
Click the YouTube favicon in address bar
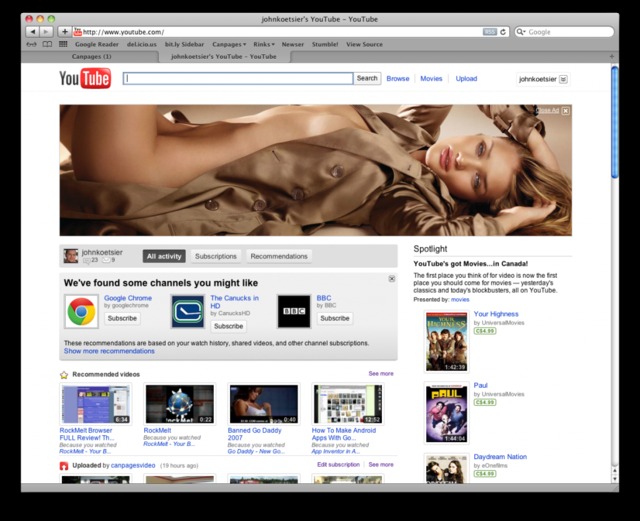pos(77,32)
